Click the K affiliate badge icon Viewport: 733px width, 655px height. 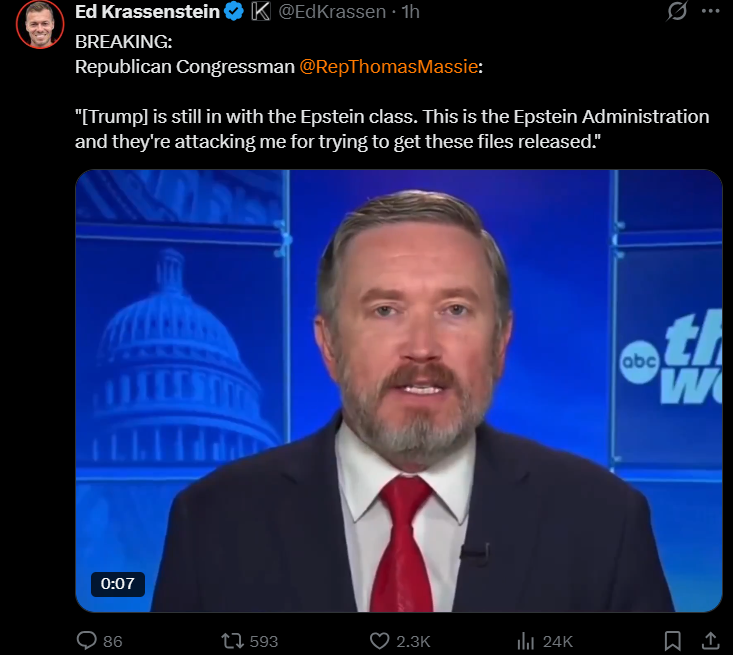(261, 12)
